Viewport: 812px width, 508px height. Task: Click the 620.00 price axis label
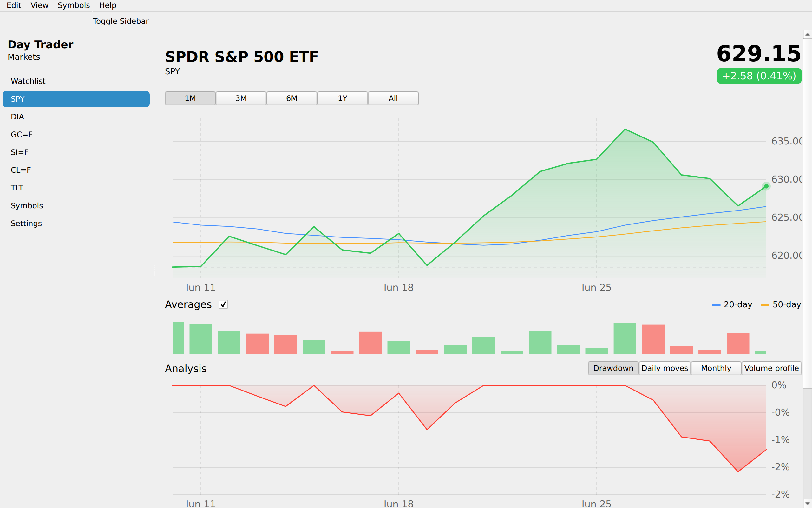[787, 256]
